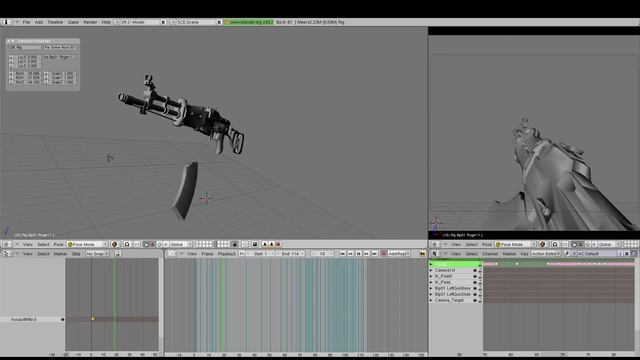Toggle lock on Bip01 LeftGunBase channel

(480, 288)
